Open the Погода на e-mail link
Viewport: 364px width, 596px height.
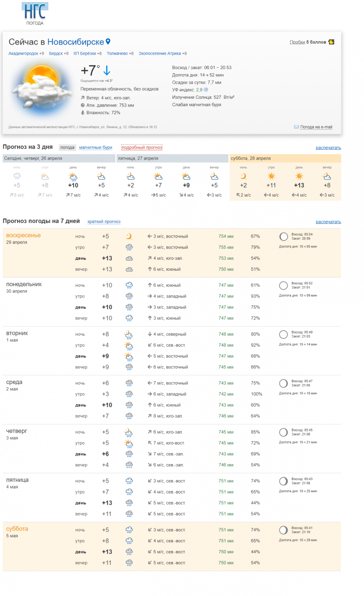click(316, 127)
